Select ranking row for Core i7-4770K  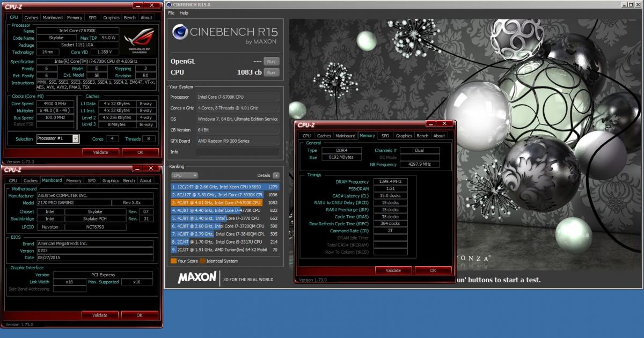pos(225,210)
